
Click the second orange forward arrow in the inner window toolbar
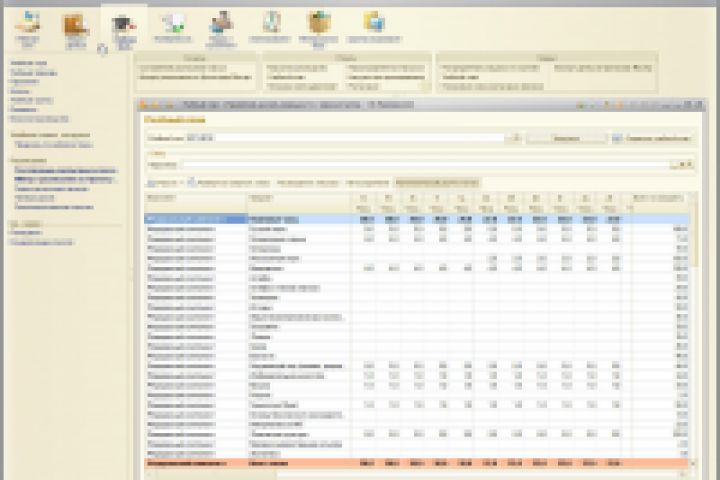tap(156, 106)
